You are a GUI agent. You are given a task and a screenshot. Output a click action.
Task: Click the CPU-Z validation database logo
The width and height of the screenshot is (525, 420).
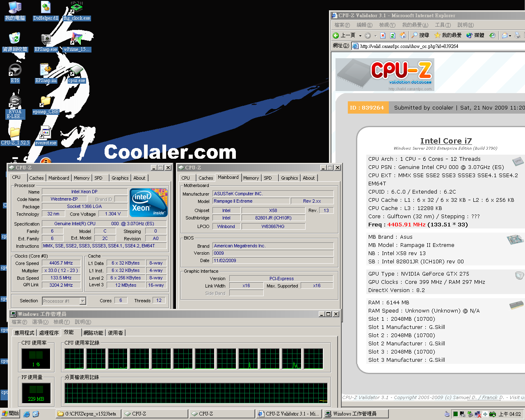point(385,75)
